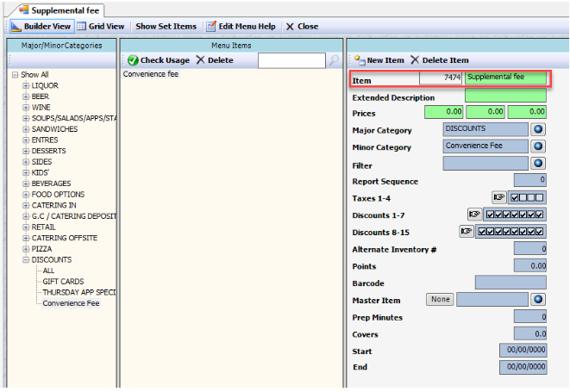Toggle the last Discounts 8-15 checkbox

coord(540,232)
